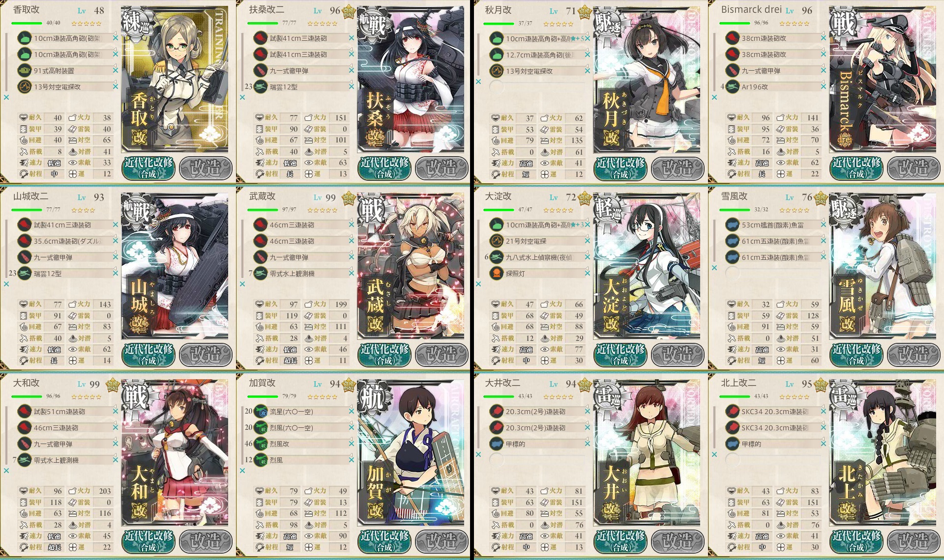Remove all equipment from 扶桑改二
944x560 pixels.
coord(242,97)
